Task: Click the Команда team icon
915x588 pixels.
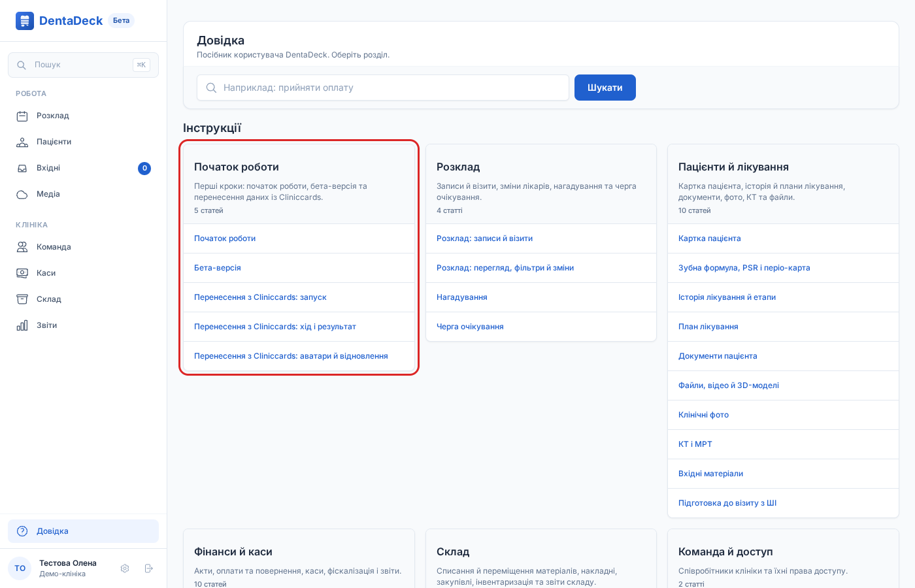Action: coord(22,247)
